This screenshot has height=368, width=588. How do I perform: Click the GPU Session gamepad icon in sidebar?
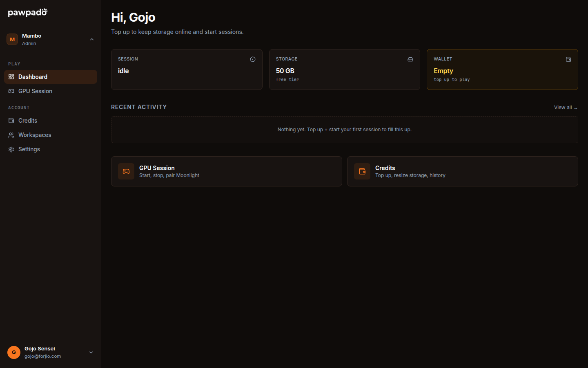[x=11, y=91]
